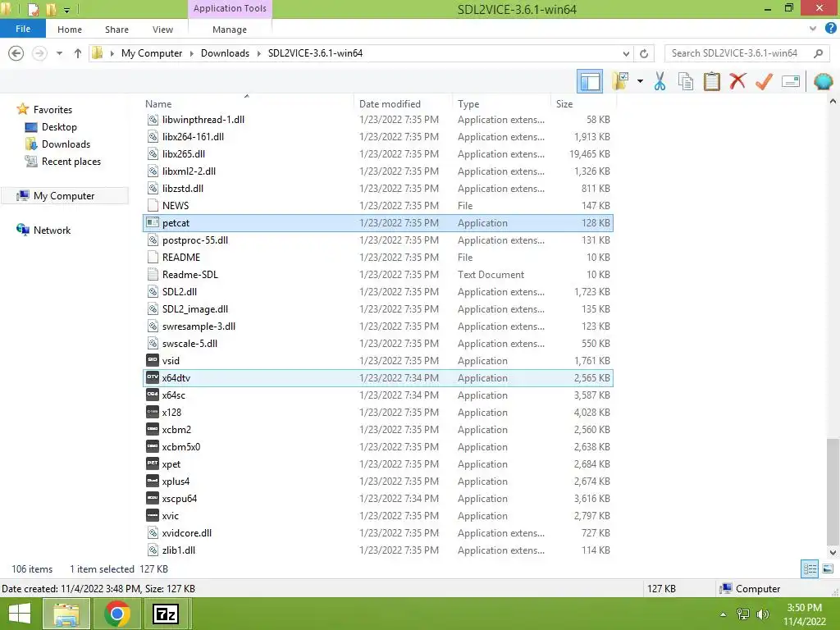
Task: Select Network in the navigation pane
Action: 52,230
